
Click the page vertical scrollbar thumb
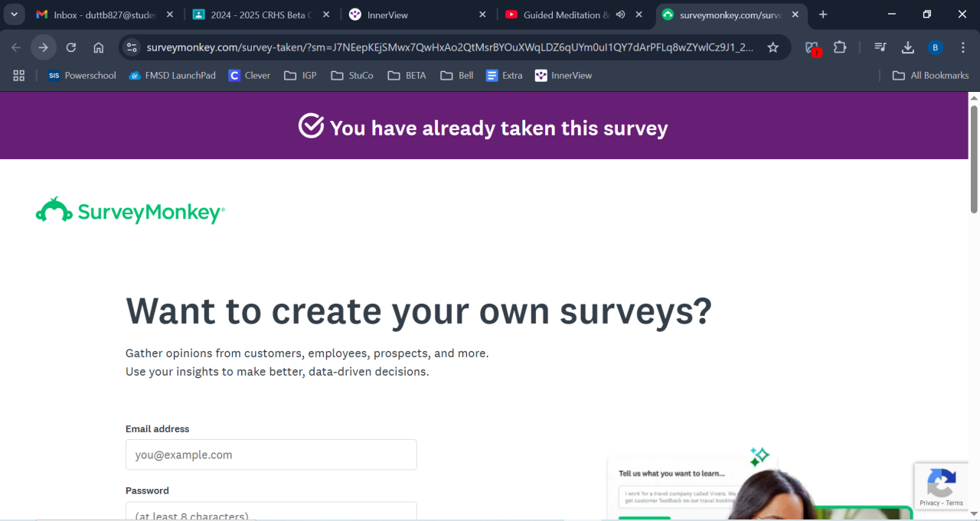[974, 159]
